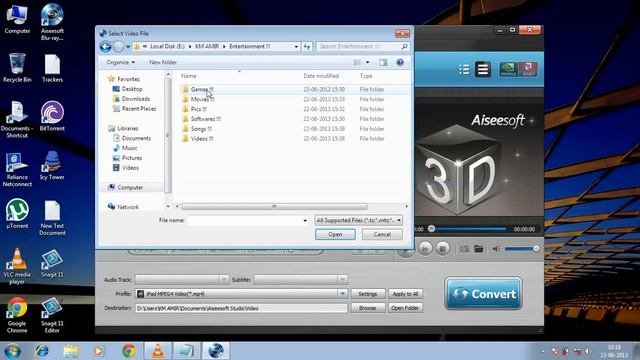Expand the File name dropdown arrow

pyautogui.click(x=305, y=220)
